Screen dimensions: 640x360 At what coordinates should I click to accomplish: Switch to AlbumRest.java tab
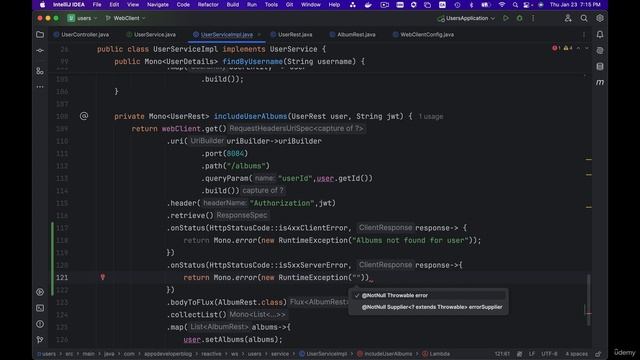[352, 35]
